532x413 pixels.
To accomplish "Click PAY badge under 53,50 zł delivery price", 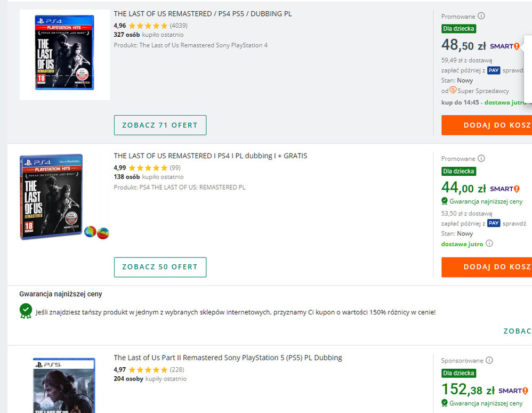I will [494, 223].
